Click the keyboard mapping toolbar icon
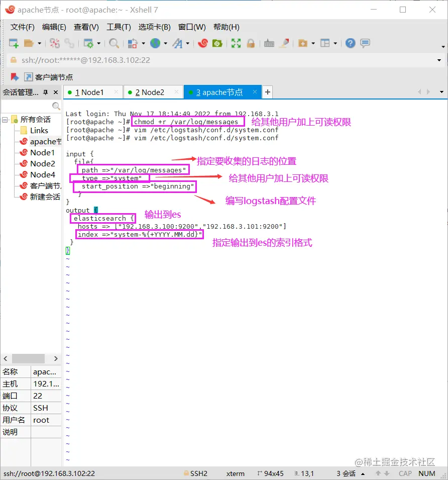448x480 pixels. (x=269, y=43)
